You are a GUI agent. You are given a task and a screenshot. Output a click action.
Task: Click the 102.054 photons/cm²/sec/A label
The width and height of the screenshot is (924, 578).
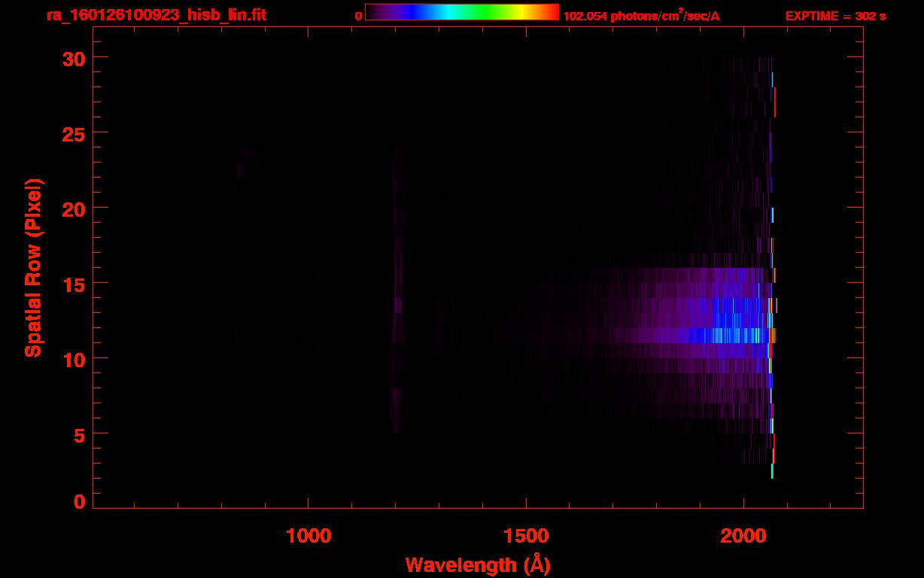(642, 16)
